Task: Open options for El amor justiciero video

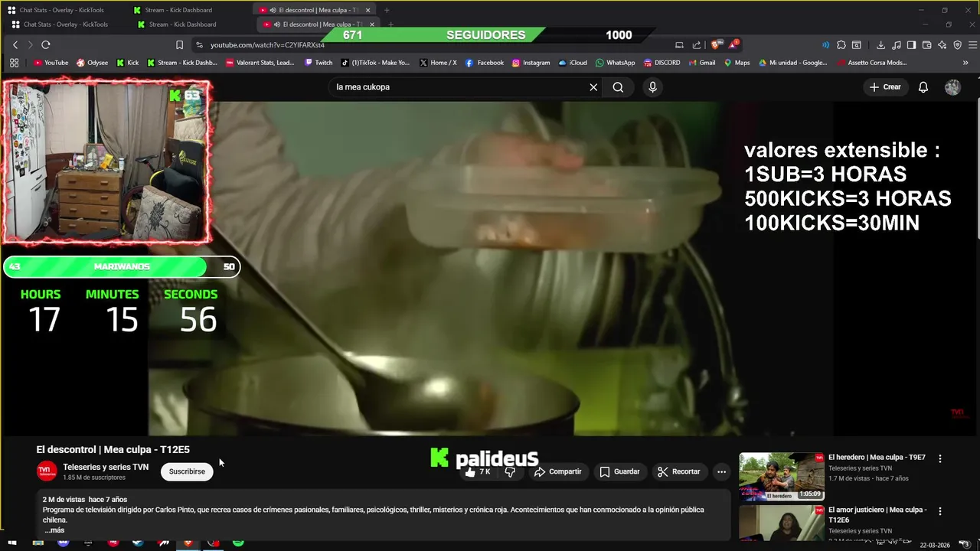Action: [940, 511]
